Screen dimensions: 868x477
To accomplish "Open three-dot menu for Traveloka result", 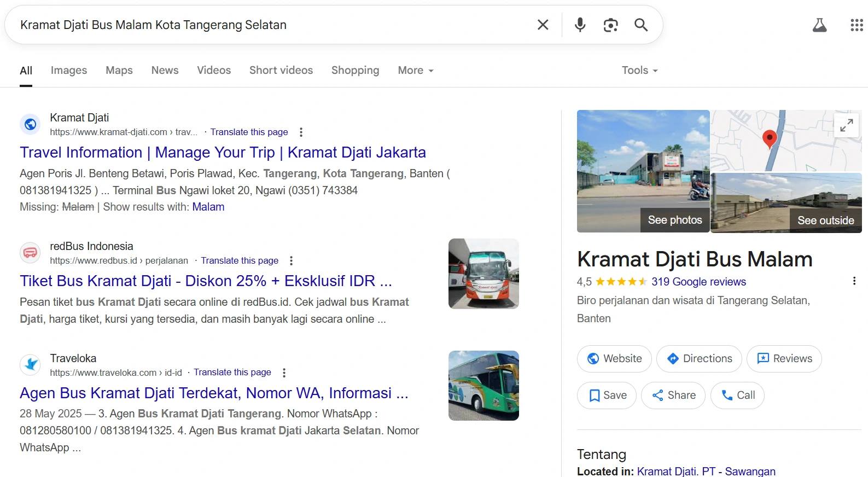I will tap(284, 373).
